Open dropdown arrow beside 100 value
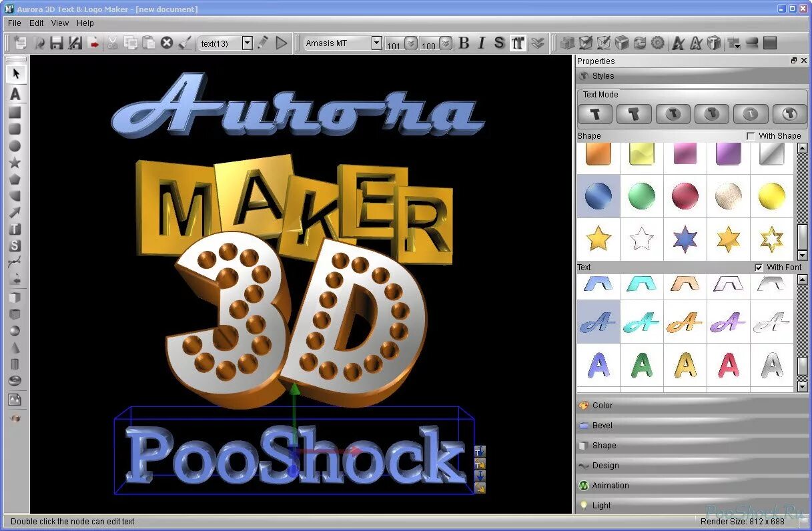The width and height of the screenshot is (812, 531). click(x=446, y=43)
